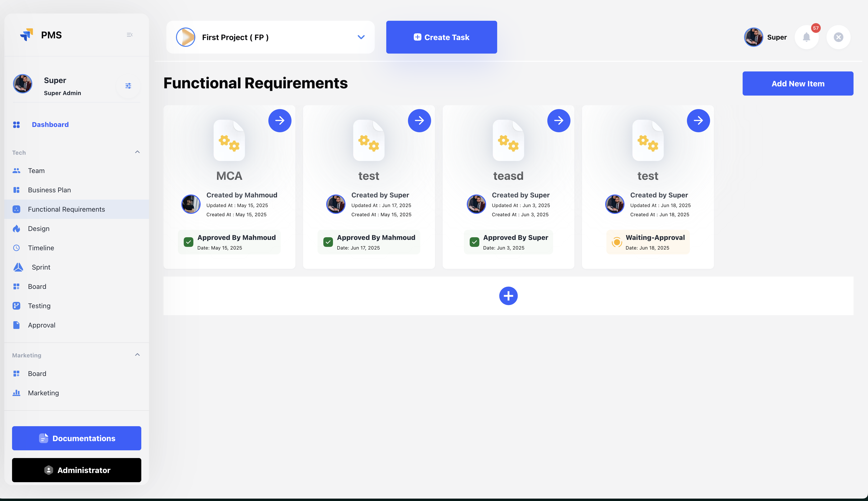
Task: Collapse sidebar using the menu toggle icon
Action: 130,35
